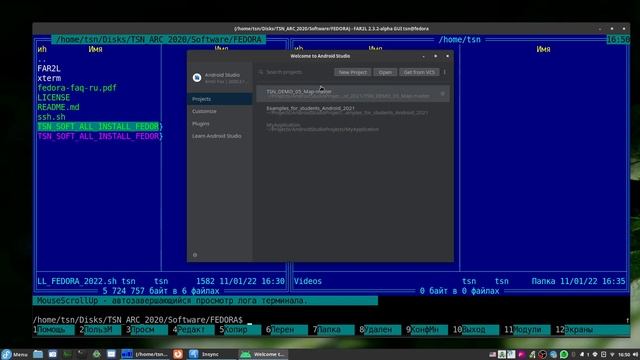
Task: Click F7 Папка in the key bar
Action: click(x=333, y=330)
